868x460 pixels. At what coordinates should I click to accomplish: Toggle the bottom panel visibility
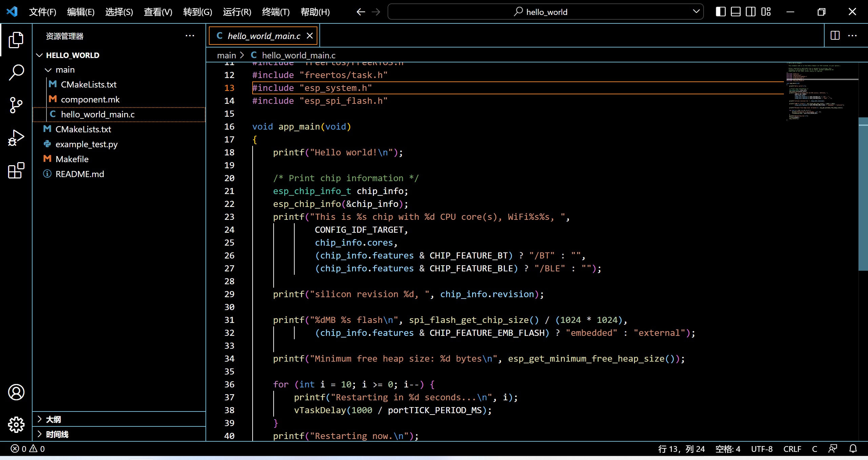point(735,12)
